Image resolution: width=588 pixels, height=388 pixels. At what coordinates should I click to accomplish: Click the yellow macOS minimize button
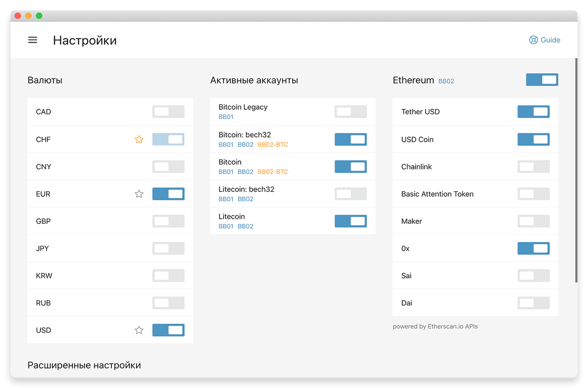click(x=28, y=16)
